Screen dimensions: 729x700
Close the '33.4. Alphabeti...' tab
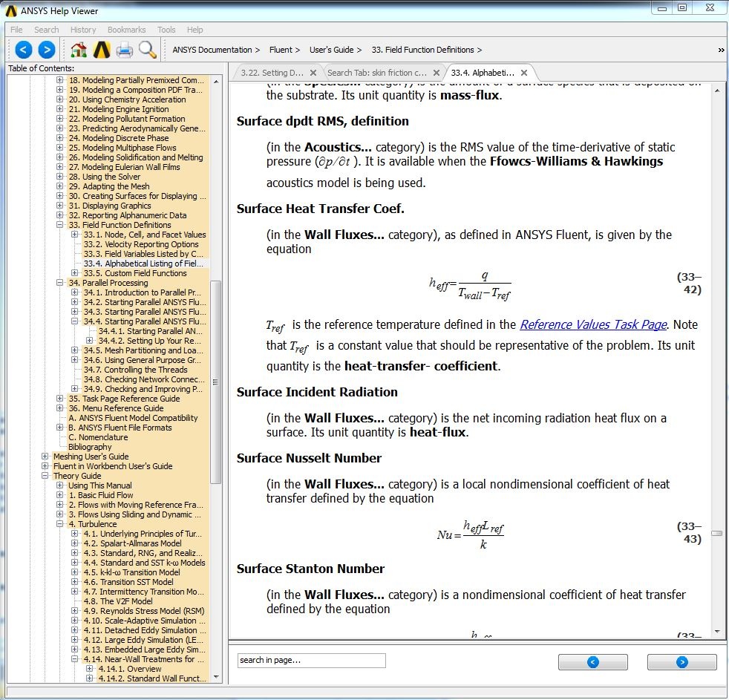coord(524,73)
